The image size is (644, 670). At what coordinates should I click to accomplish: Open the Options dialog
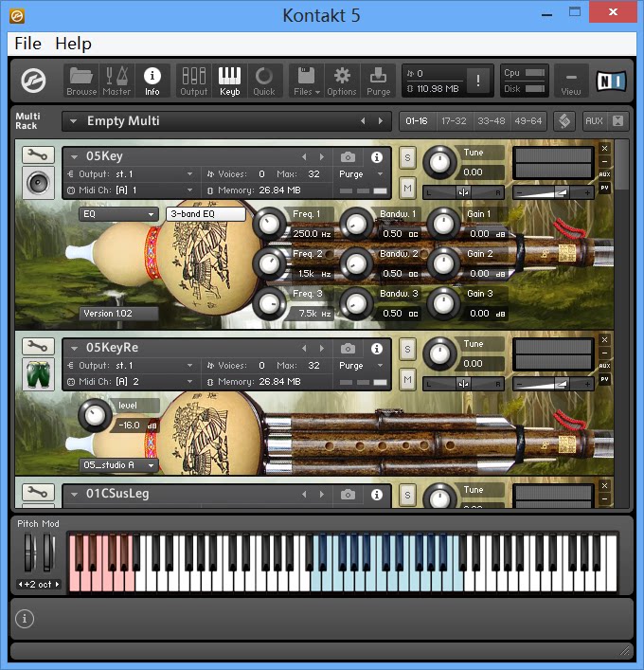342,81
